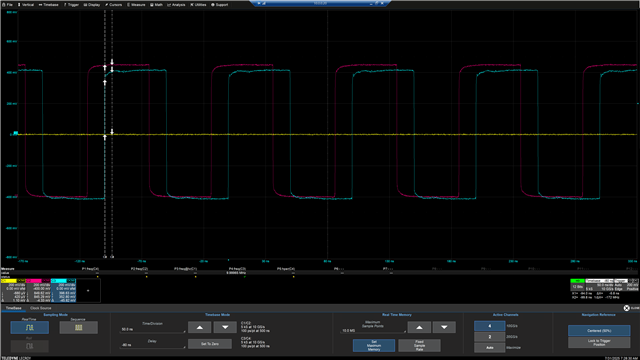Open the yellow C1 channel descriptor box
Screen dimensions: 640x360
click(x=13, y=290)
